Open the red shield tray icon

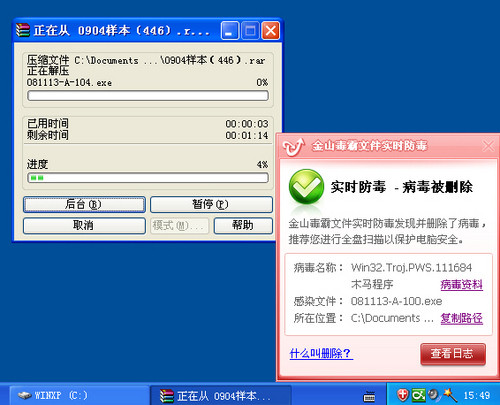[402, 395]
